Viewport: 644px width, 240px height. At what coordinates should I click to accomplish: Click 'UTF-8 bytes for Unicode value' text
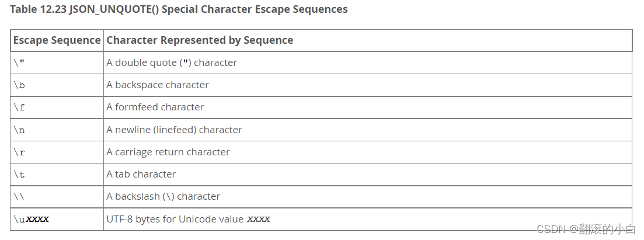(x=175, y=219)
